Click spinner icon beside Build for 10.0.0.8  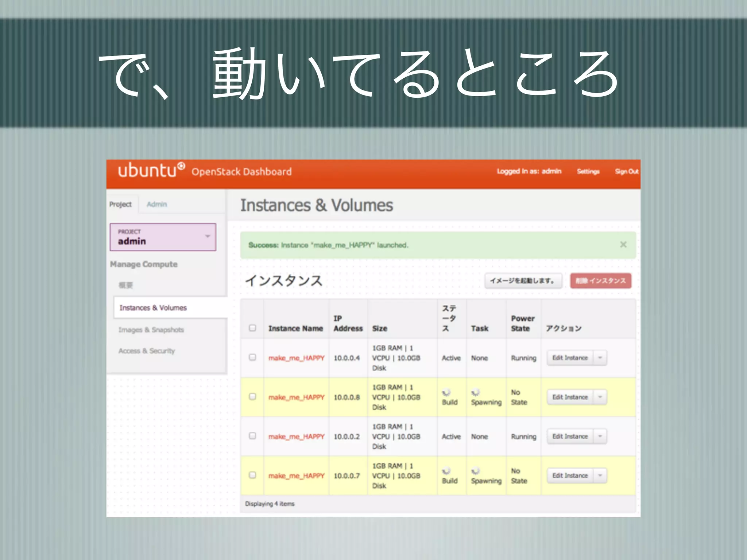(x=446, y=393)
